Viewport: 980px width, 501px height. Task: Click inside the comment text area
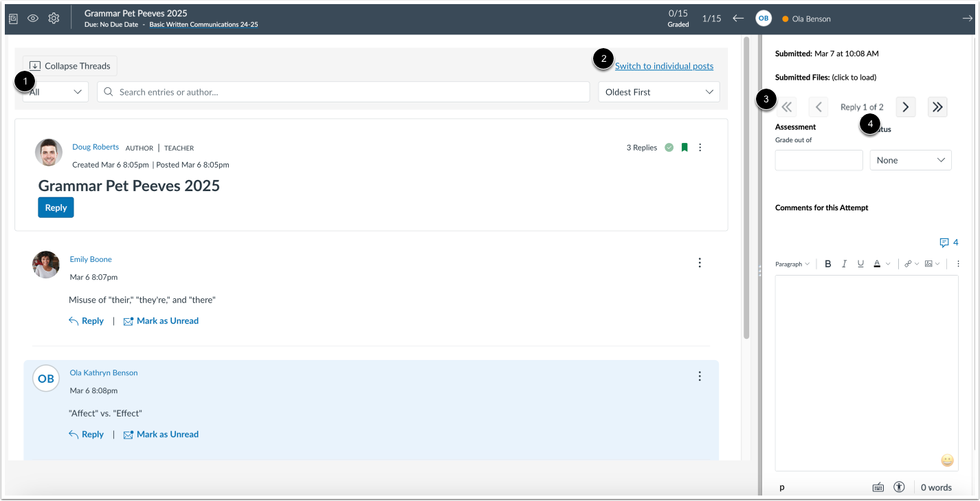tap(867, 373)
